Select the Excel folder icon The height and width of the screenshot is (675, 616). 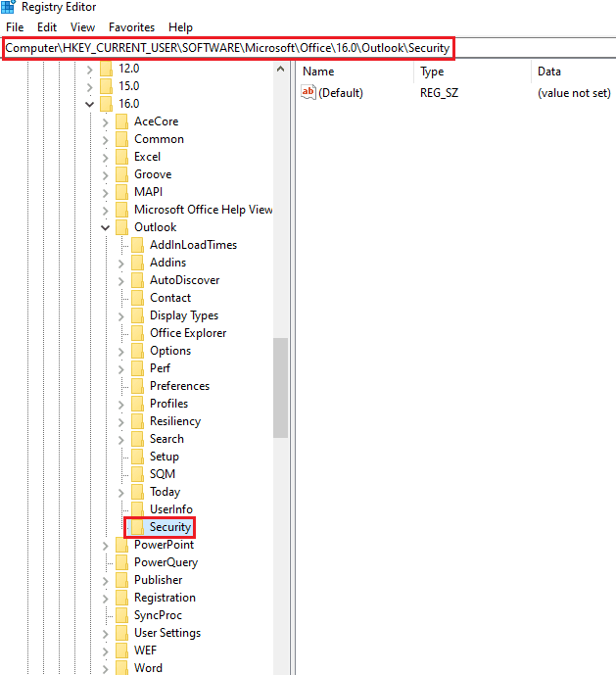click(x=121, y=157)
